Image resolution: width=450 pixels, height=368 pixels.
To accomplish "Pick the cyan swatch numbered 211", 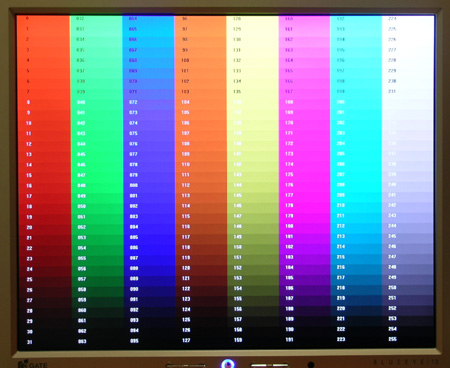I will [356, 216].
